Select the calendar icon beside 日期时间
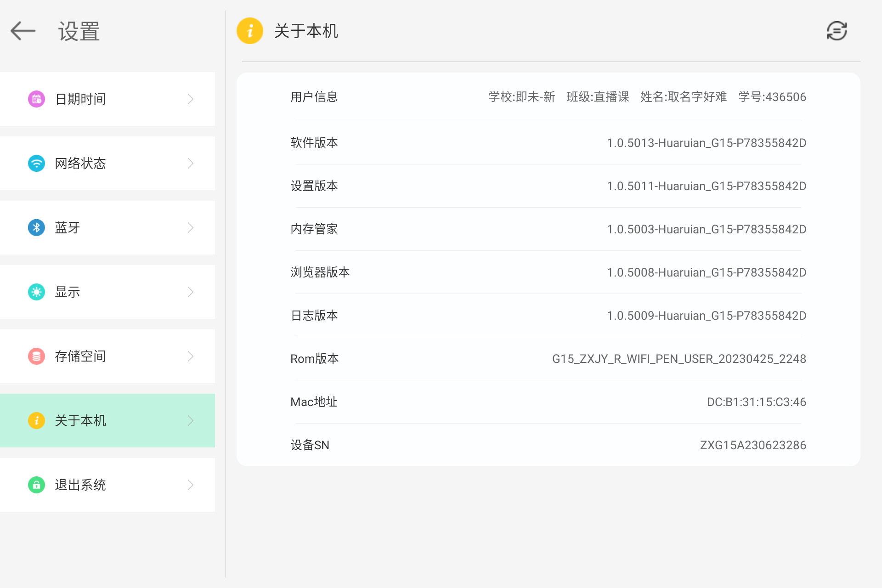Screen dimensions: 882x588 [x=36, y=99]
